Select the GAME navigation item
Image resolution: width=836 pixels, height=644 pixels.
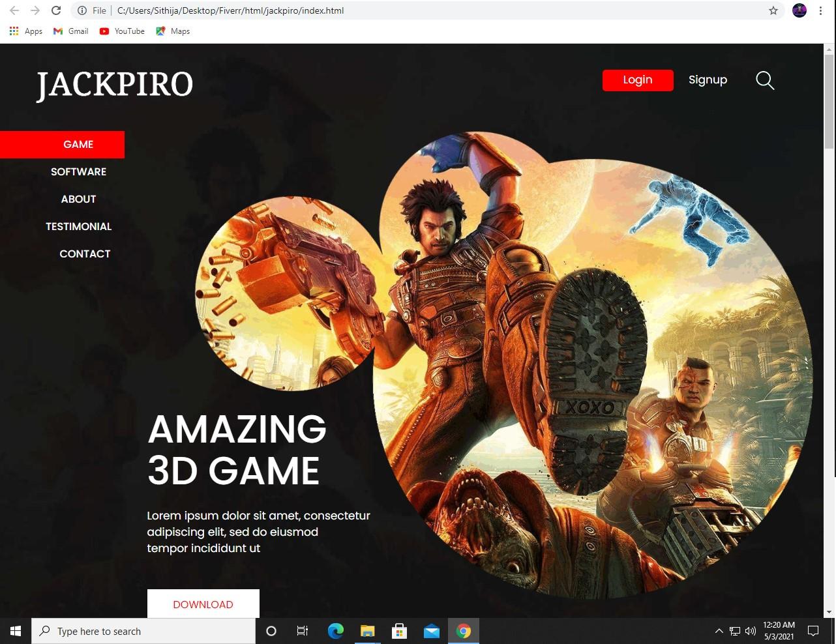78,144
